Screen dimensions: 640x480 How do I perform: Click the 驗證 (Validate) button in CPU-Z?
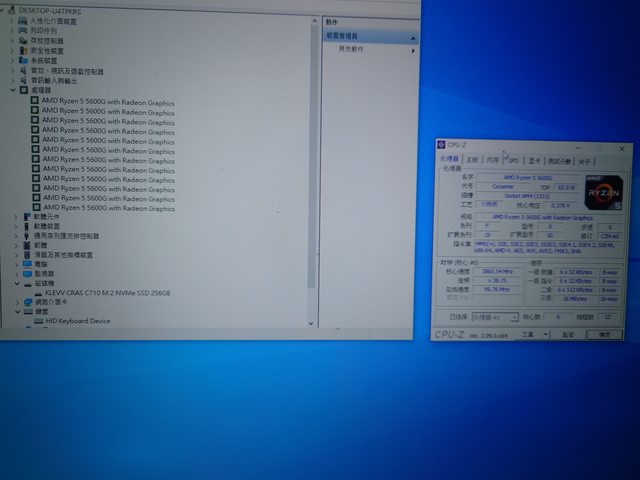point(567,335)
